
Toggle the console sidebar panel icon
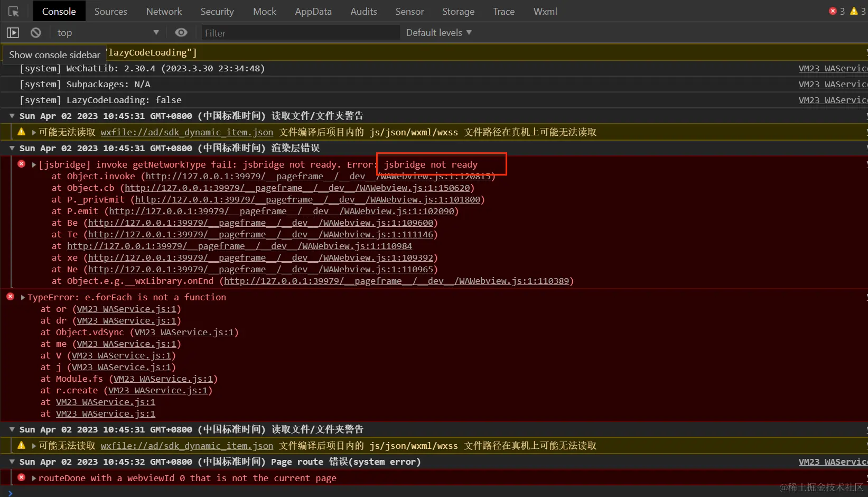13,33
